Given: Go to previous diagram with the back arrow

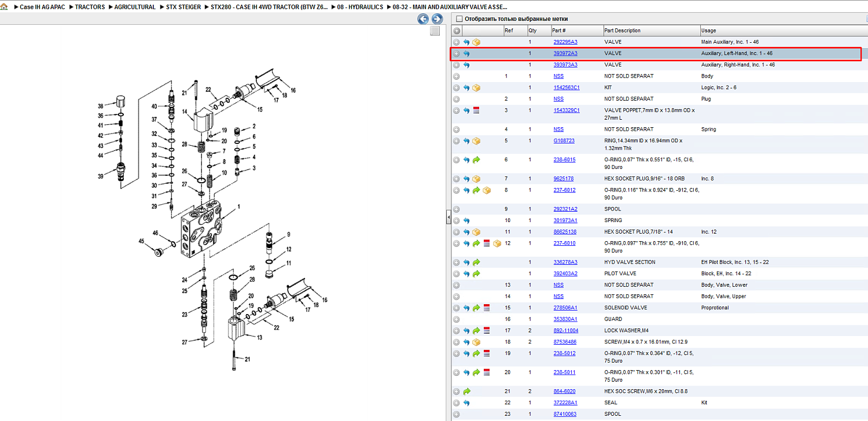Looking at the screenshot, I should pos(423,19).
